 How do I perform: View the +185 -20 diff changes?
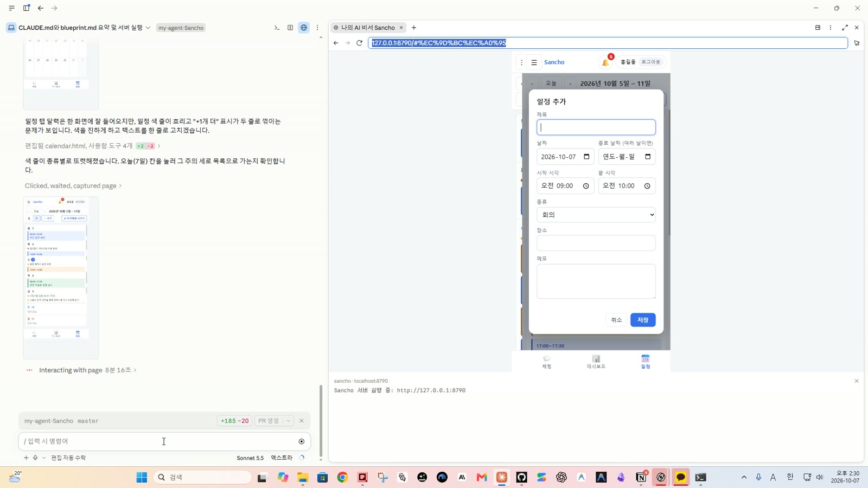click(234, 421)
